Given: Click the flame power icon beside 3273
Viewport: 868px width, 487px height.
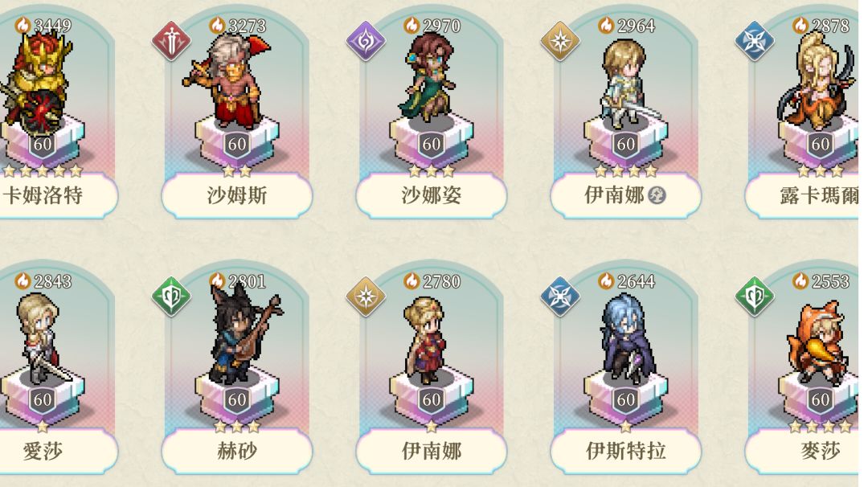Looking at the screenshot, I should click(x=218, y=25).
